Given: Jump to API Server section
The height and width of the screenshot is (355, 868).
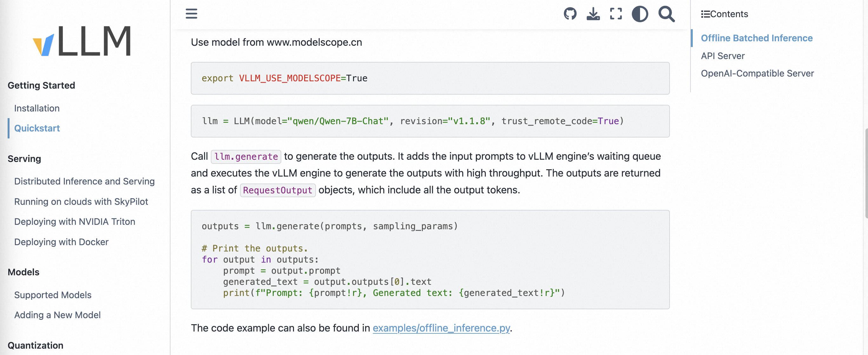Looking at the screenshot, I should point(723,56).
